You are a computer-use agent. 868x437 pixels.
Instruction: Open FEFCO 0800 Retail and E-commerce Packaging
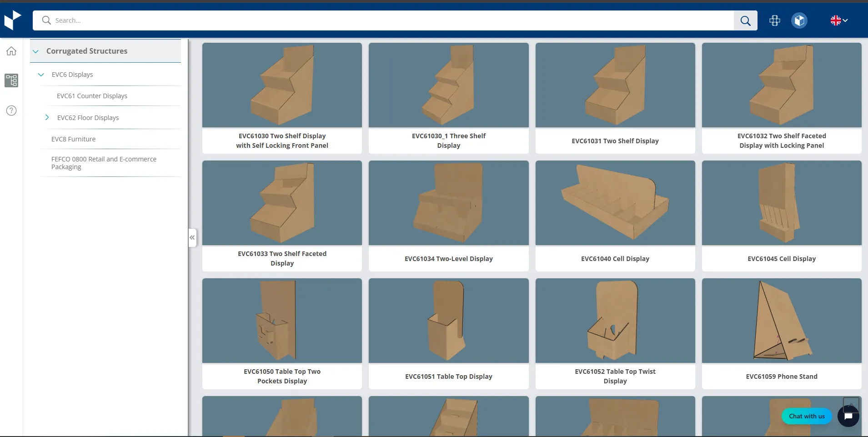pyautogui.click(x=104, y=163)
